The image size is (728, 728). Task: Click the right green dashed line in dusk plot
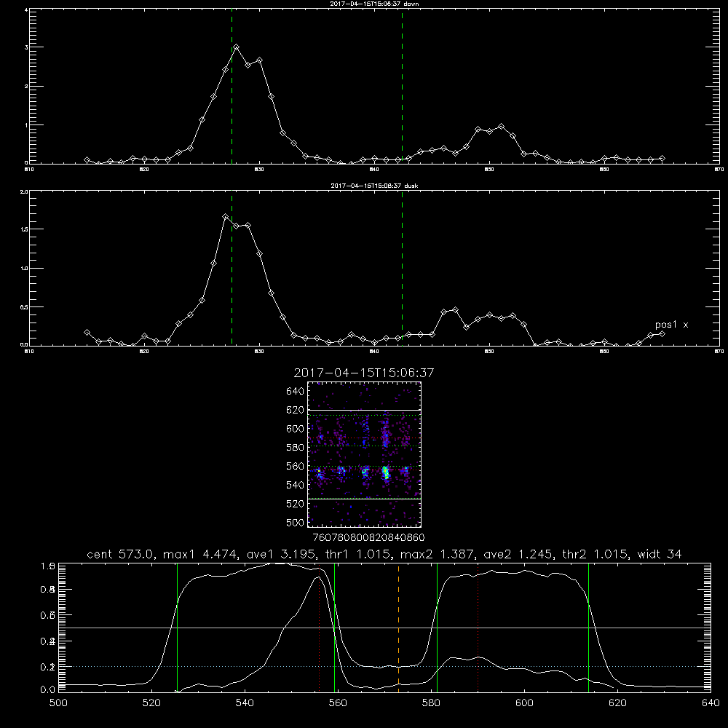402,269
